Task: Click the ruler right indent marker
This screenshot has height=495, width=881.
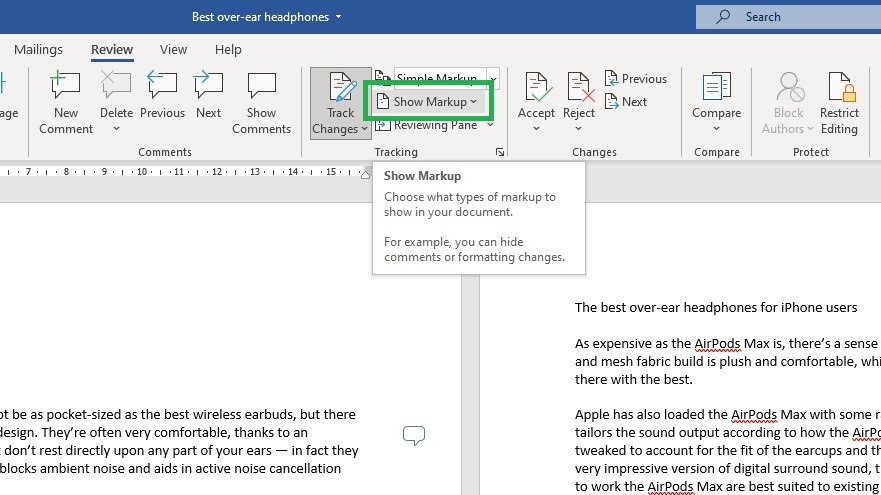Action: (365, 175)
